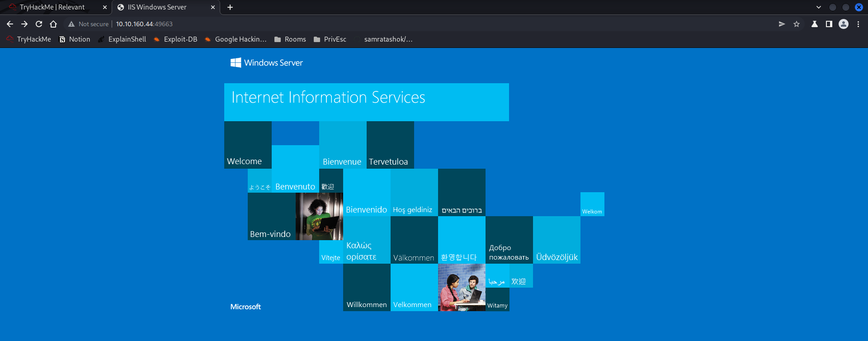Click the Not secure warning icon
Viewport: 868px width, 341px height.
71,24
